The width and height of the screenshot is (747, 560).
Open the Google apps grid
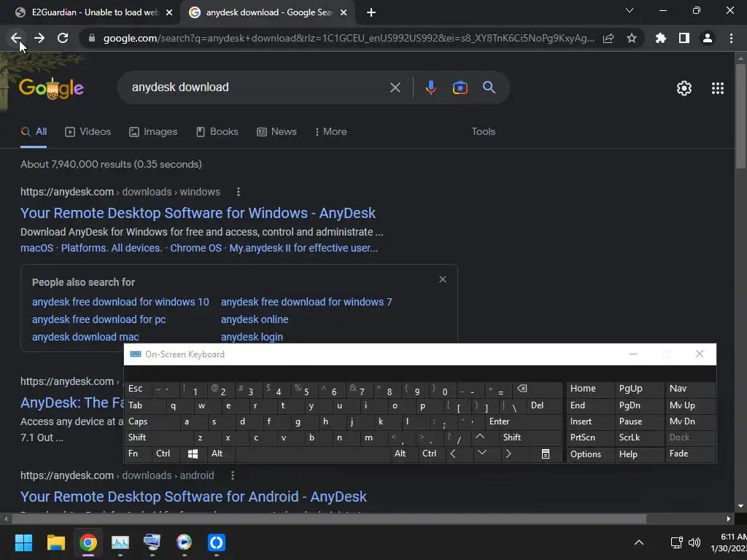(x=718, y=88)
